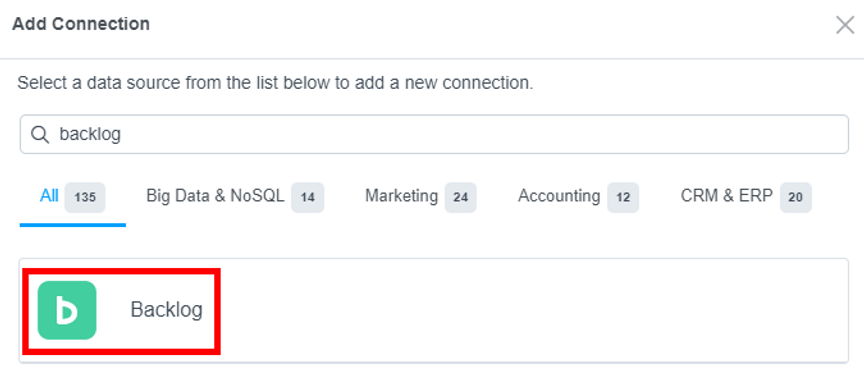This screenshot has width=864, height=374.
Task: Click the blue underline beneath All tab
Action: pos(73,225)
